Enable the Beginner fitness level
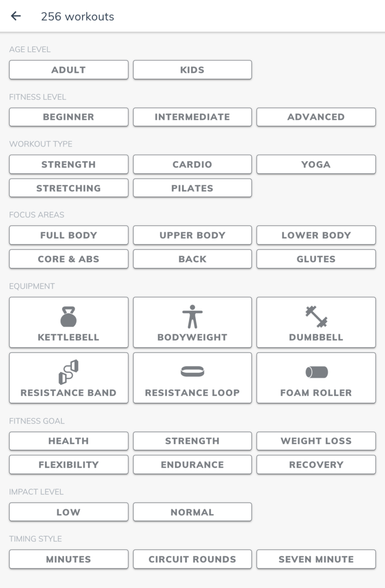Screen dimensions: 385x588 [69, 117]
